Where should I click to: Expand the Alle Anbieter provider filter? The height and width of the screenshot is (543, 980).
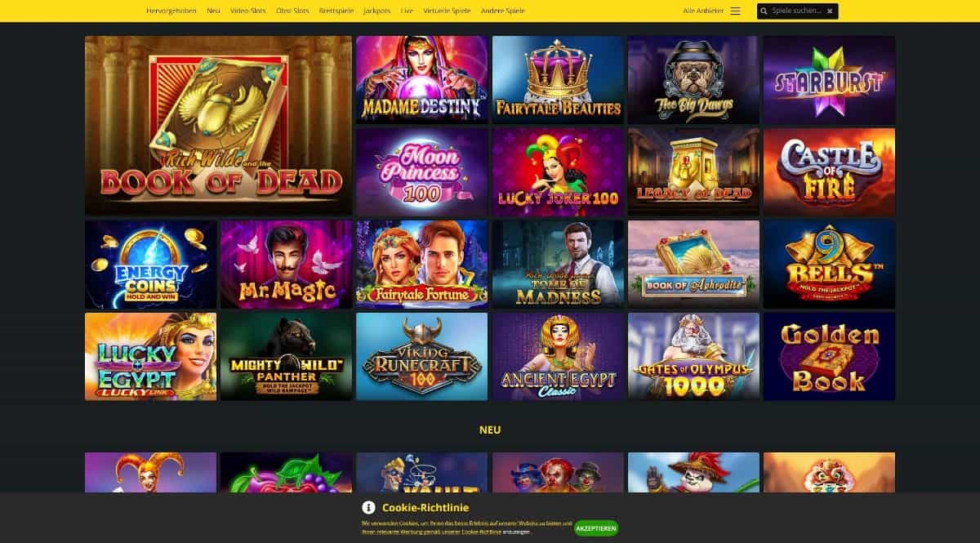coord(702,11)
